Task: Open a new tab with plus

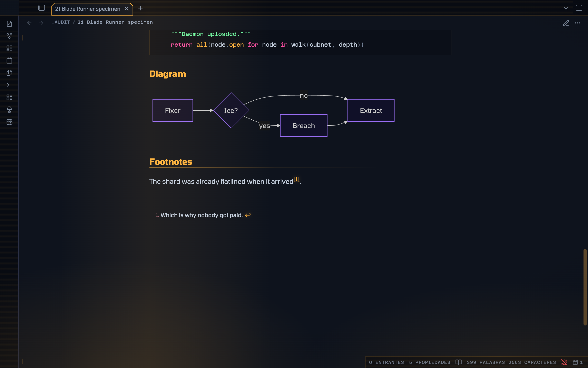Action: pyautogui.click(x=140, y=8)
